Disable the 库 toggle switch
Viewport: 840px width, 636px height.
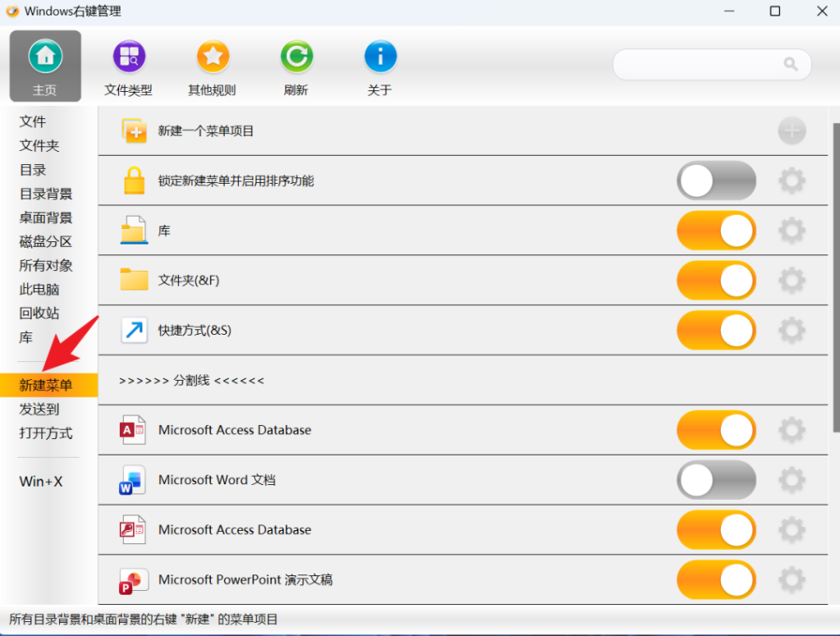click(x=716, y=231)
